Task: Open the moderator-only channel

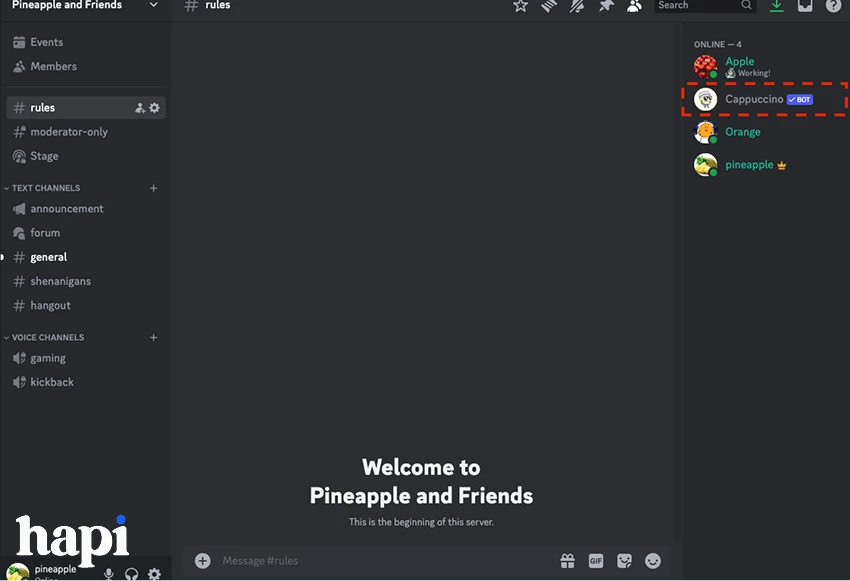Action: (x=86, y=132)
